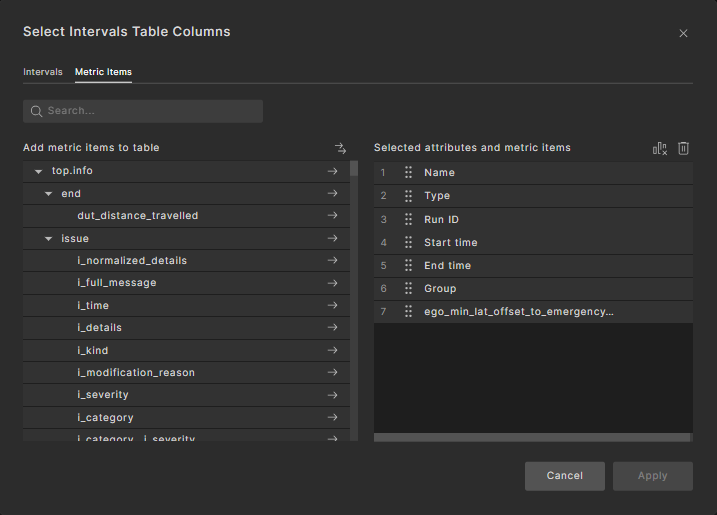The width and height of the screenshot is (717, 515).
Task: Click the Apply button
Action: [x=652, y=476]
